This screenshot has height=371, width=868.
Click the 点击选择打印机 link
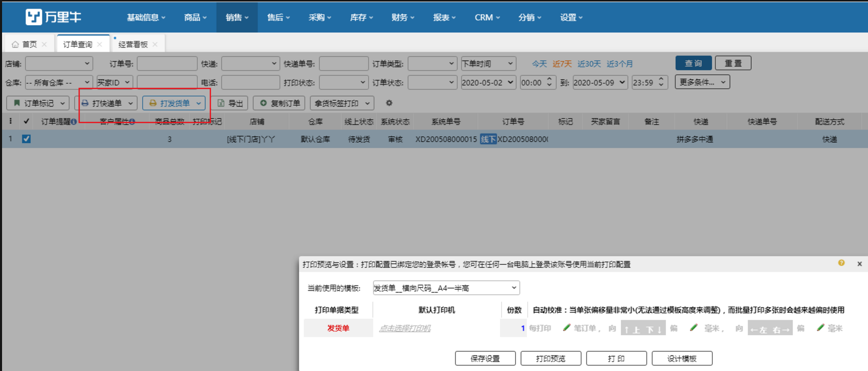(x=405, y=328)
